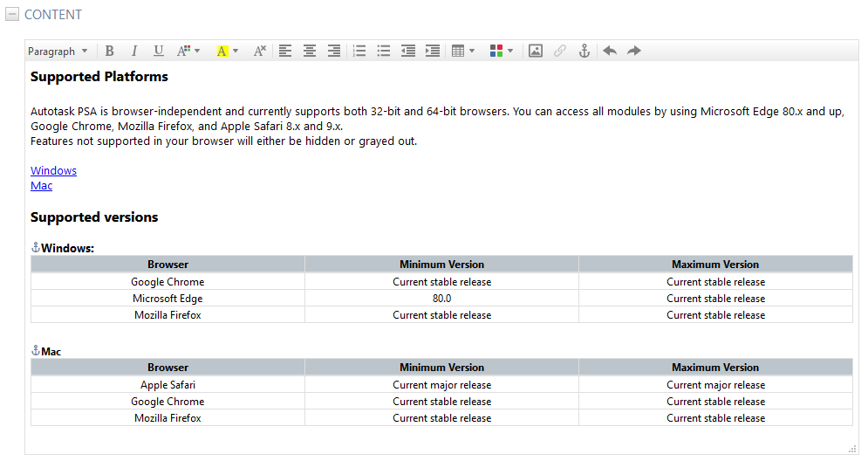Viewport: 868px width, 461px height.
Task: Insert numbered list
Action: coord(359,51)
